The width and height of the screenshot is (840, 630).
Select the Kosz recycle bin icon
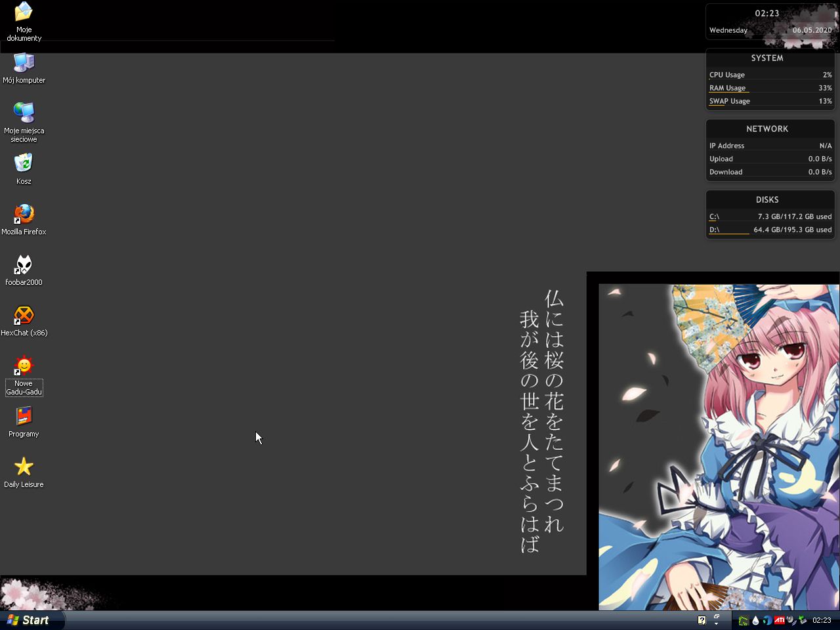[x=24, y=169]
